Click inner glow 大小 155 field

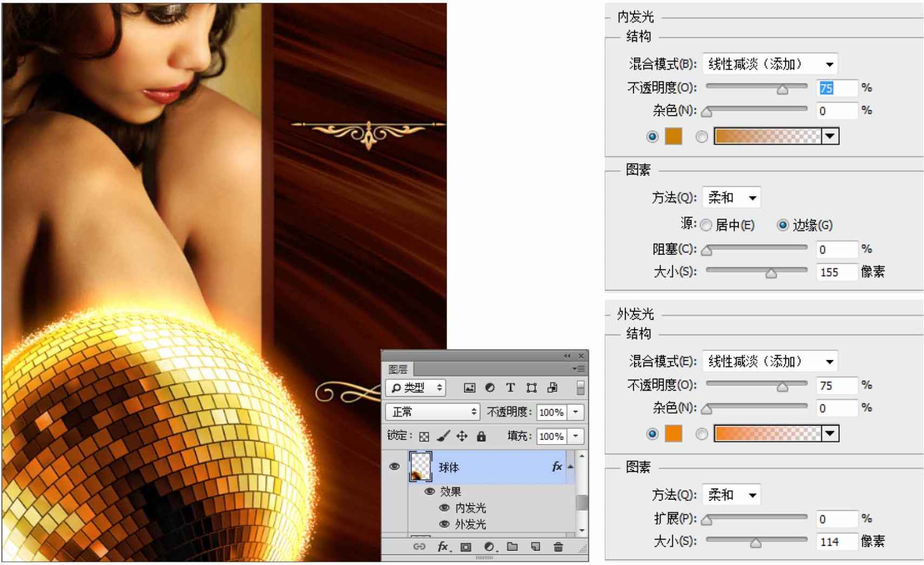pyautogui.click(x=836, y=272)
